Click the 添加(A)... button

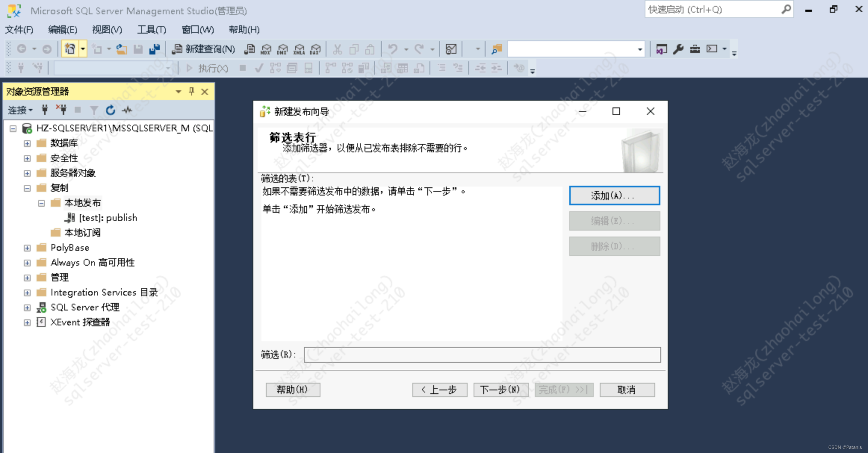tap(614, 196)
